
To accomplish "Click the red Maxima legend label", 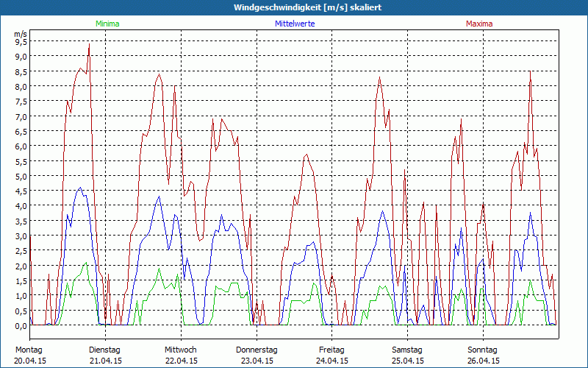I will (479, 24).
